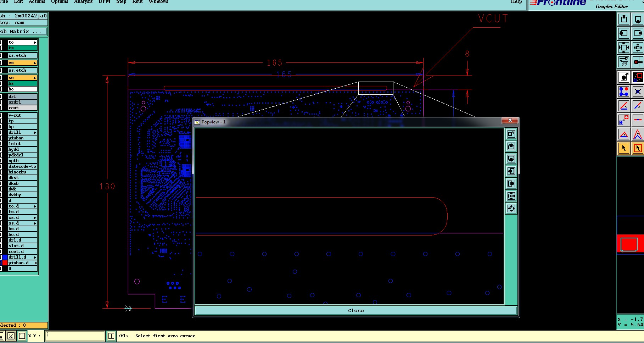Click the red target snap icon
The width and height of the screenshot is (644, 343).
coord(638,62)
